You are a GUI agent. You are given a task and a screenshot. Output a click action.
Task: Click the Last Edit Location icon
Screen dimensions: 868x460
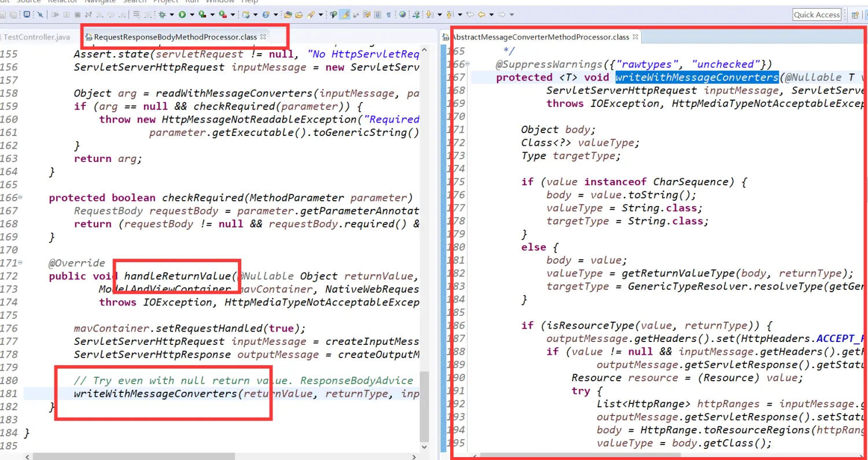470,14
